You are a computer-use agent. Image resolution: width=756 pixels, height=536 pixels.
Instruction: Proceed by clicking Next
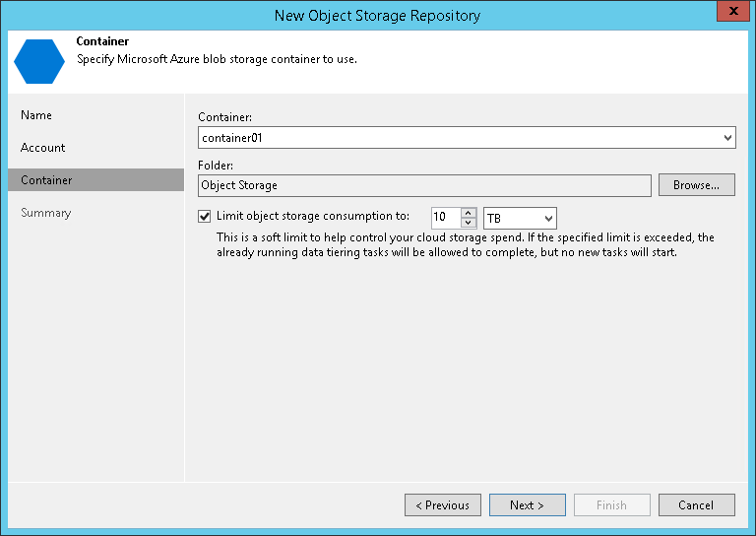point(528,505)
